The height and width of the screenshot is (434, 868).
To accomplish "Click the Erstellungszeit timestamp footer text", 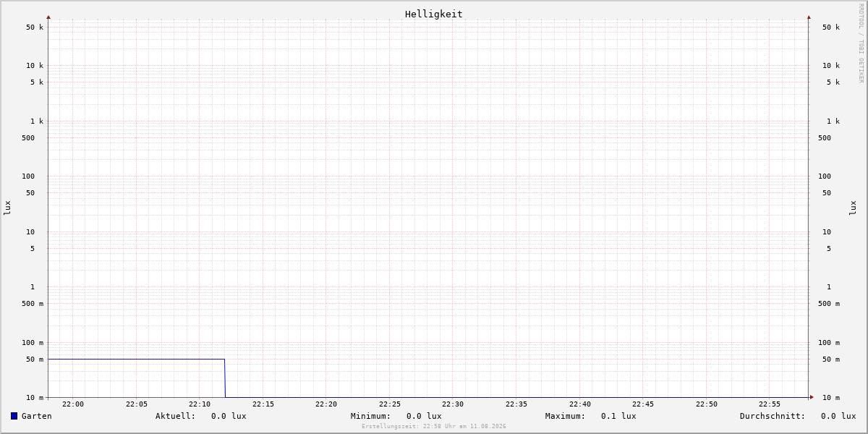I will [x=434, y=427].
